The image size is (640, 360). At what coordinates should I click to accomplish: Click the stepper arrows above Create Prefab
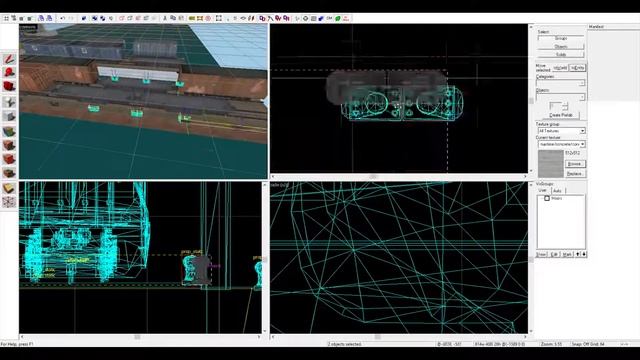click(x=565, y=107)
